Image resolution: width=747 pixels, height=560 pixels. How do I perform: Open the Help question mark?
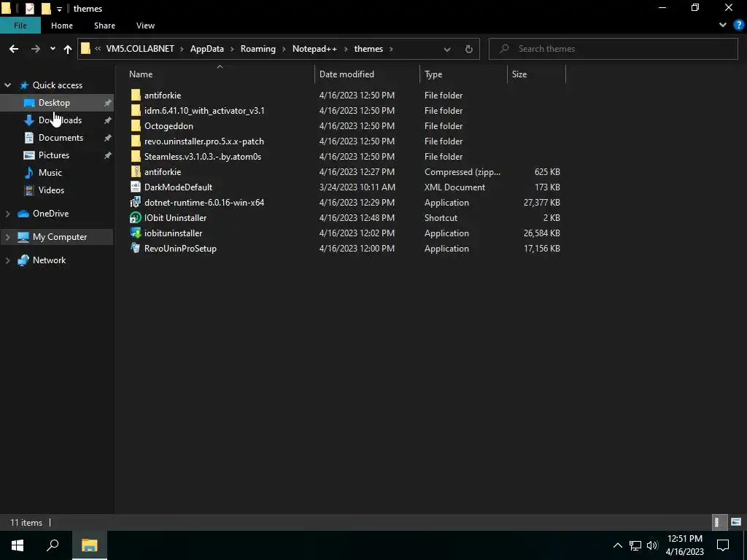pyautogui.click(x=738, y=26)
